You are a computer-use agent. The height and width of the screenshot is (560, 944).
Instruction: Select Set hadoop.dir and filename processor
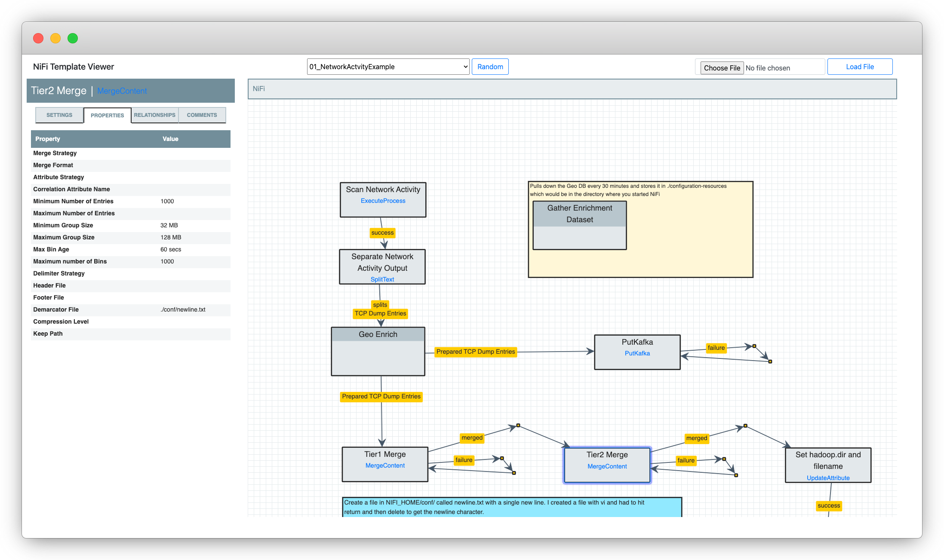click(828, 465)
